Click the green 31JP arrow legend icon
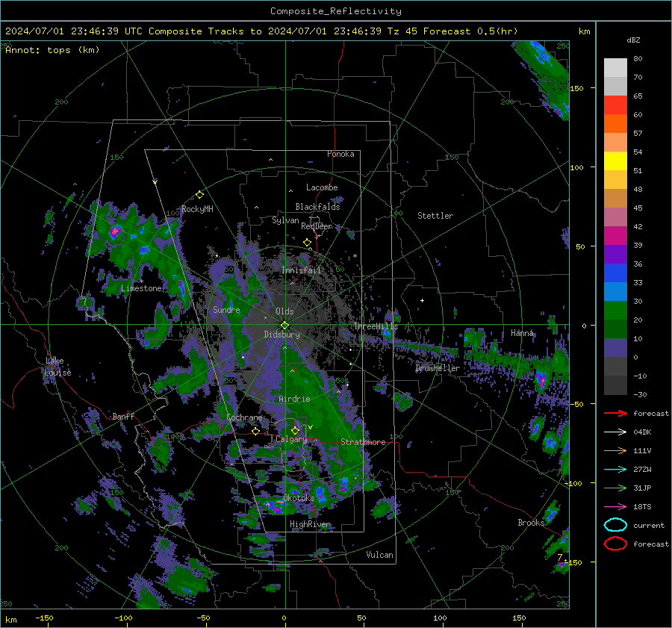The height and width of the screenshot is (628, 672). (x=615, y=488)
